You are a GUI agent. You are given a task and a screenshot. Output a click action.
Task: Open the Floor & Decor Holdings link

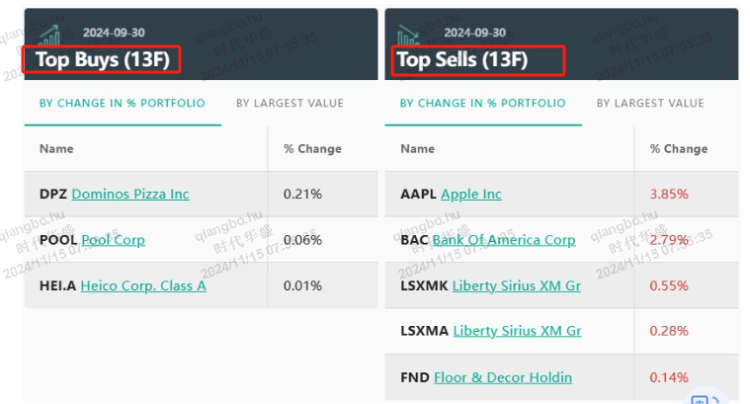pos(503,377)
